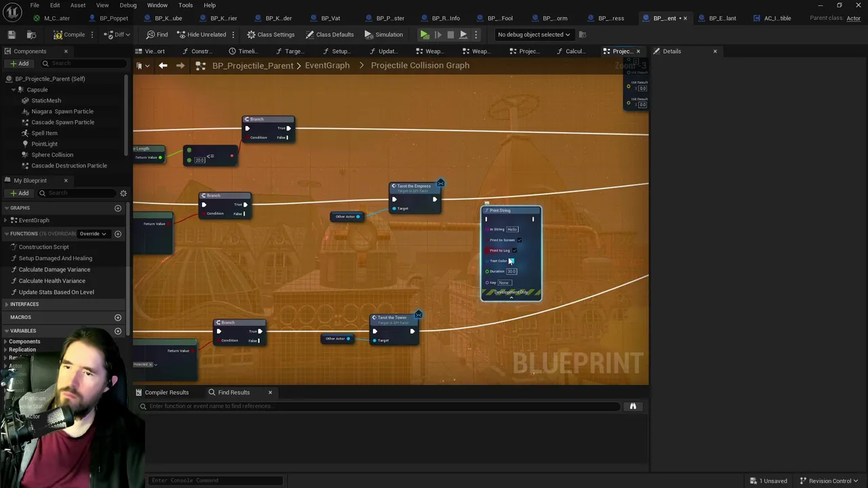Compile the blueprint
This screenshot has width=868, height=488.
69,35
